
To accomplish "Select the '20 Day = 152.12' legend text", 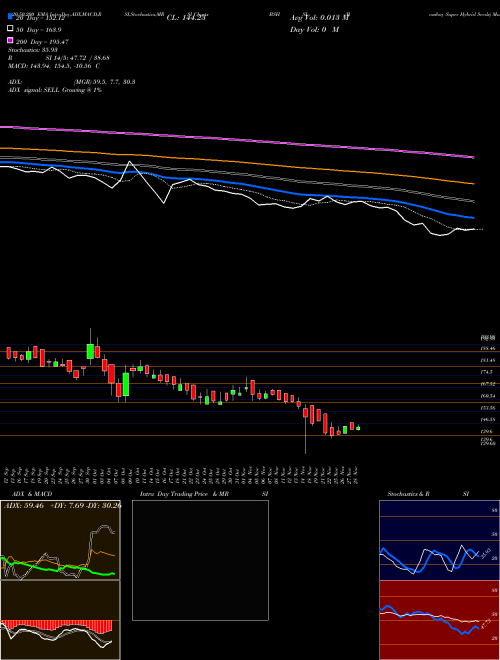I will coord(40,18).
